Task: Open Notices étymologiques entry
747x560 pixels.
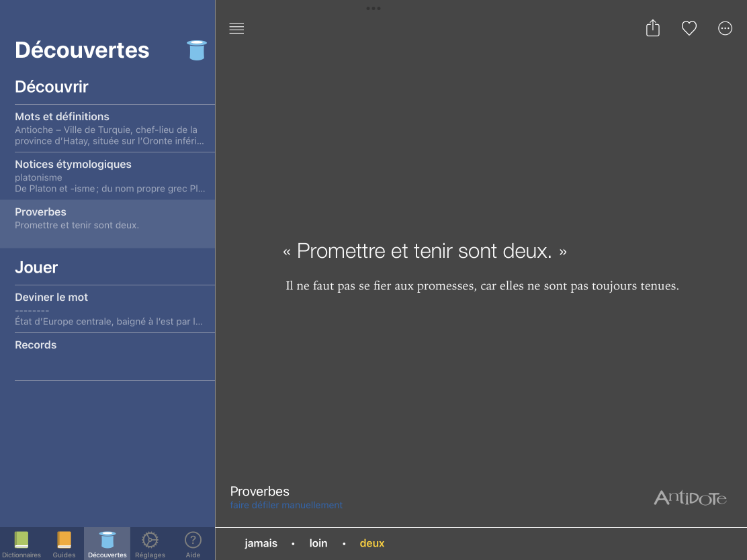Action: click(x=107, y=176)
